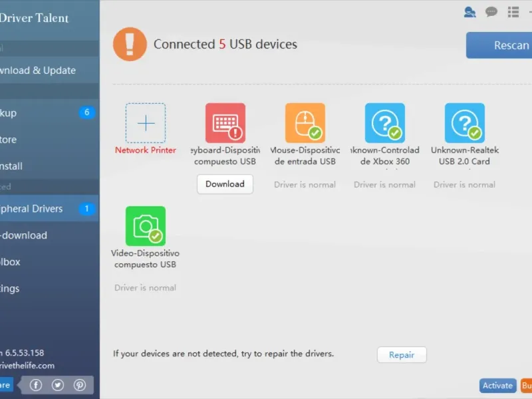The image size is (532, 399).
Task: Click Driver is normal under Video device
Action: click(x=145, y=288)
